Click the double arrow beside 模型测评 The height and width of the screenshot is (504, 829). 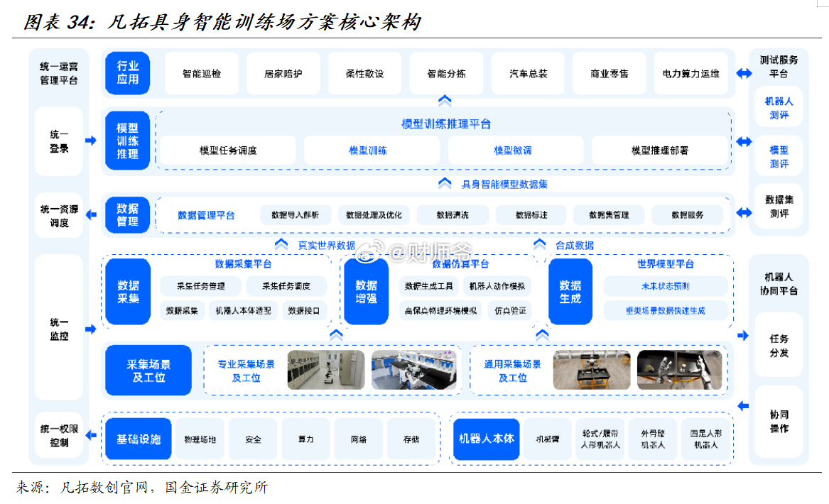click(744, 141)
